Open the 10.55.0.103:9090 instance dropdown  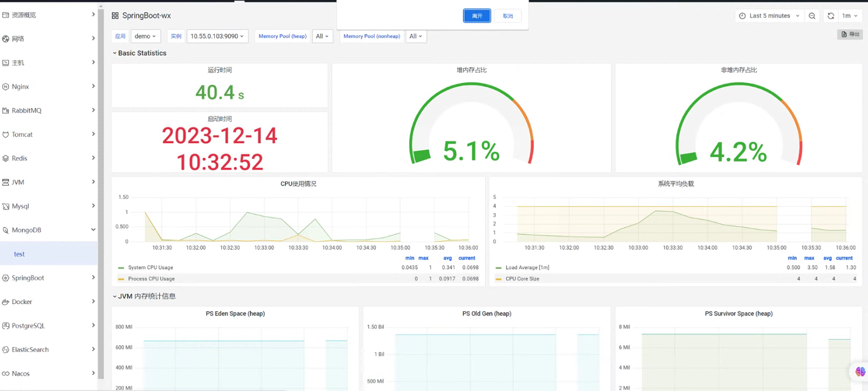pyautogui.click(x=217, y=36)
